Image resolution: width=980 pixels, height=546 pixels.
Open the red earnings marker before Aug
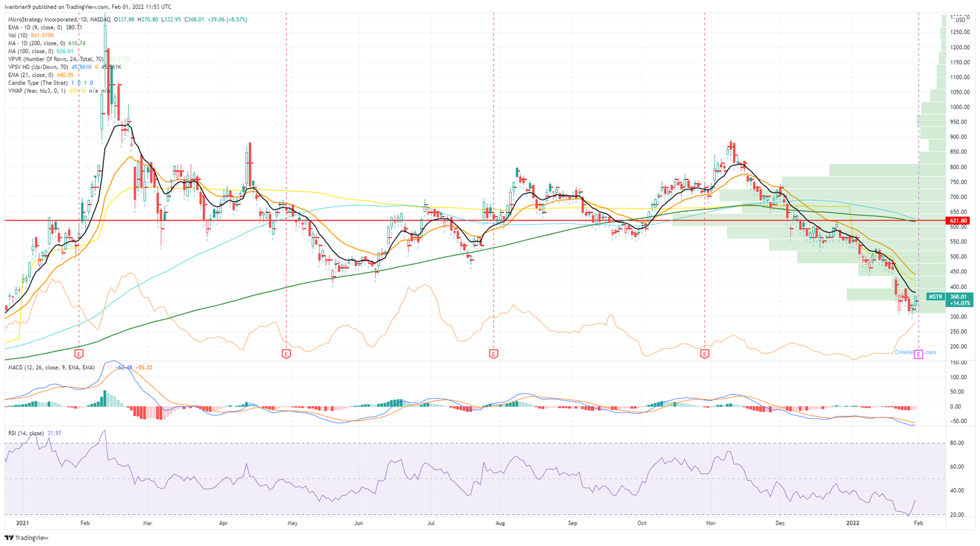[x=493, y=353]
